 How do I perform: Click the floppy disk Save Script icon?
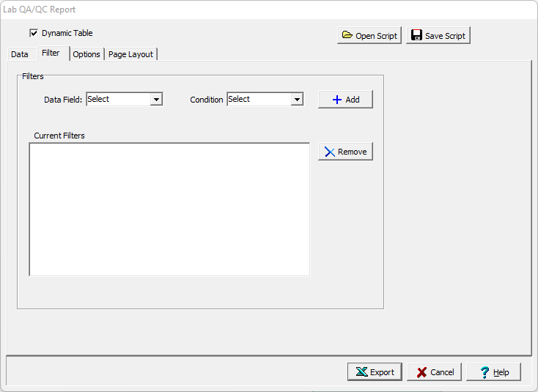[416, 36]
